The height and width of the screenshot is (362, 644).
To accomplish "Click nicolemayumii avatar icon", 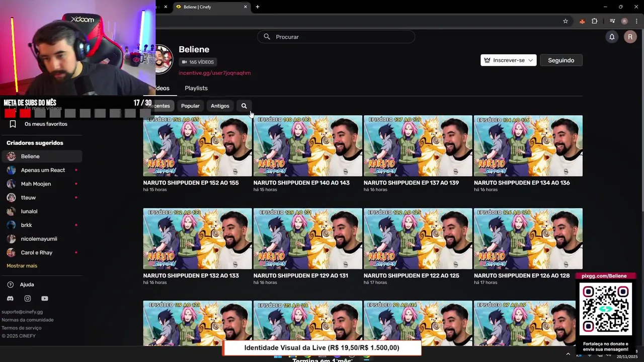I will click(11, 239).
